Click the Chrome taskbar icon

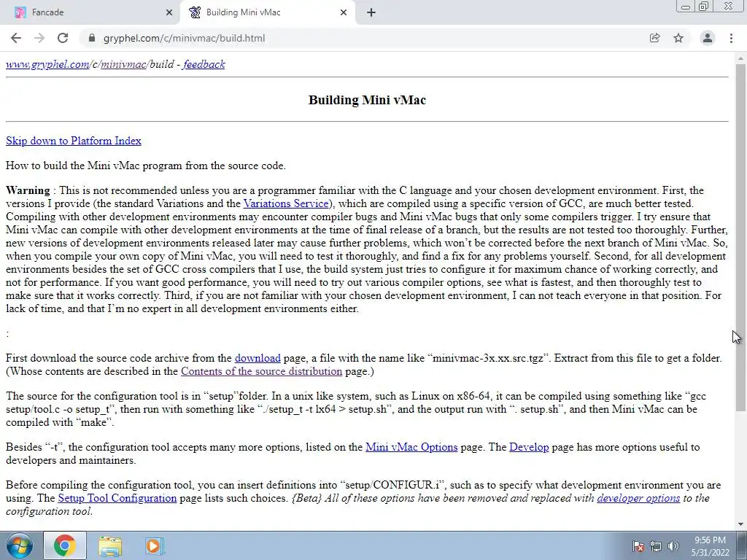click(65, 545)
